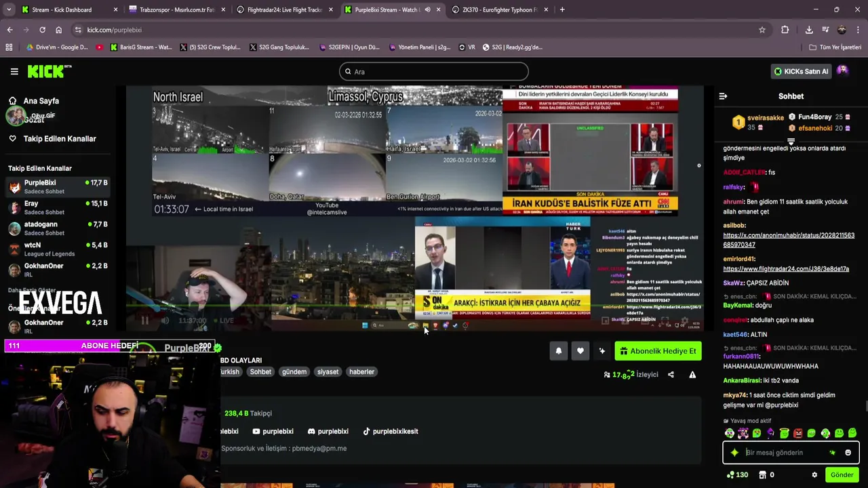Click username AnkaraBirasi in chat
This screenshot has height=488, width=868.
pyautogui.click(x=742, y=380)
